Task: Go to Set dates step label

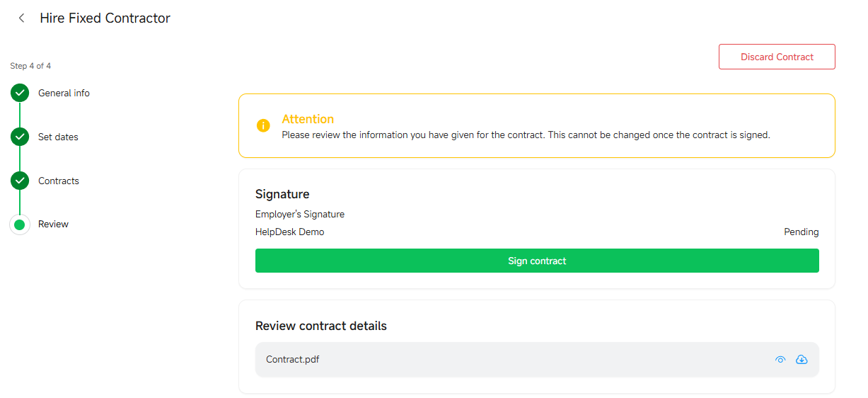Action: click(x=58, y=137)
